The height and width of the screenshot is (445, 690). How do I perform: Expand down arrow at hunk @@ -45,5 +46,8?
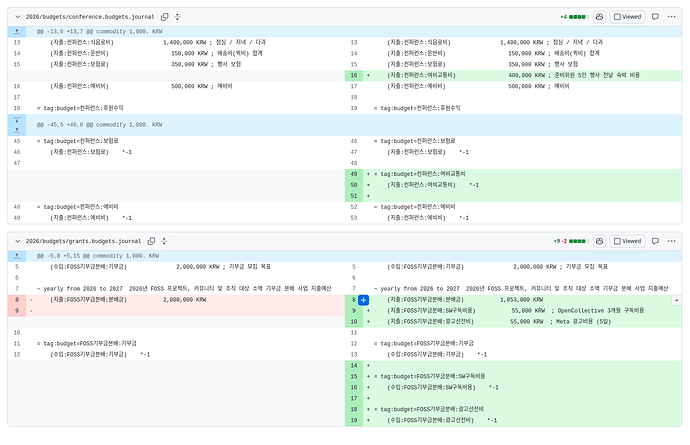click(x=17, y=120)
